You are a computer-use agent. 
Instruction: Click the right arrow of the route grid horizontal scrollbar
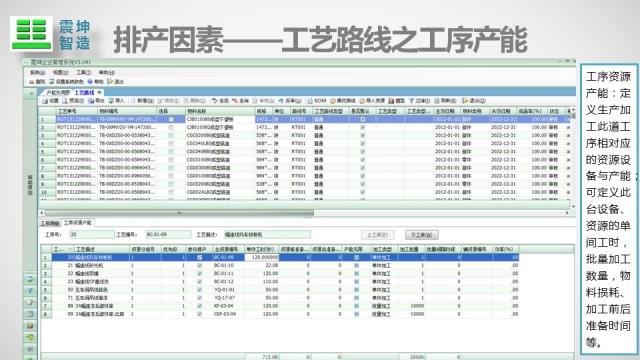pyautogui.click(x=567, y=213)
